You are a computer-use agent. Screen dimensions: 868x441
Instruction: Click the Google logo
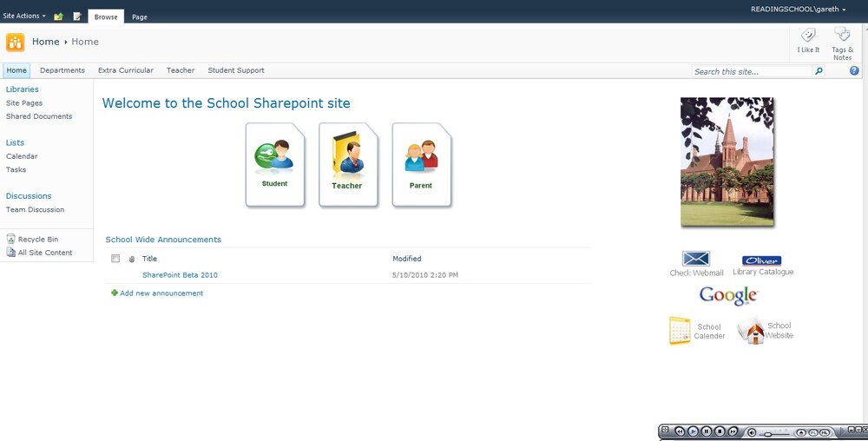point(728,295)
